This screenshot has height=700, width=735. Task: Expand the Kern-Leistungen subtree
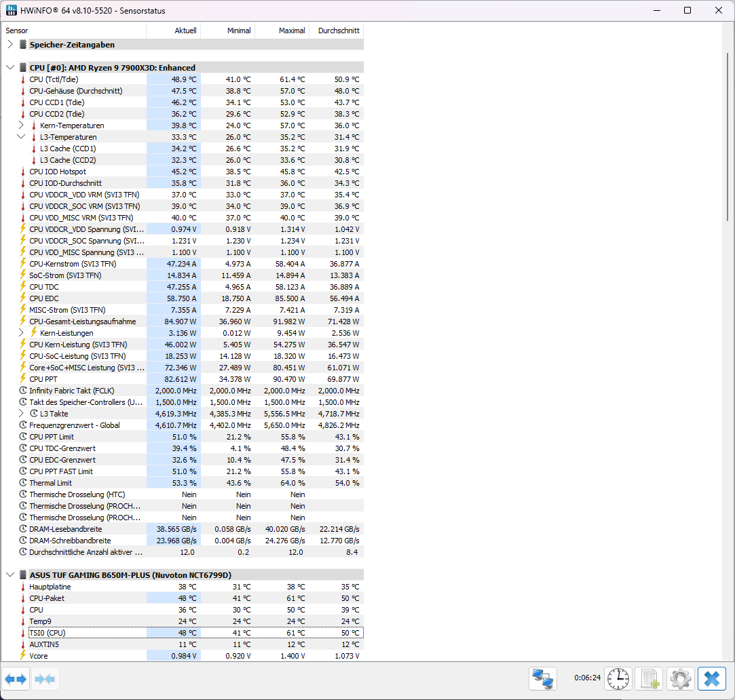coord(21,332)
